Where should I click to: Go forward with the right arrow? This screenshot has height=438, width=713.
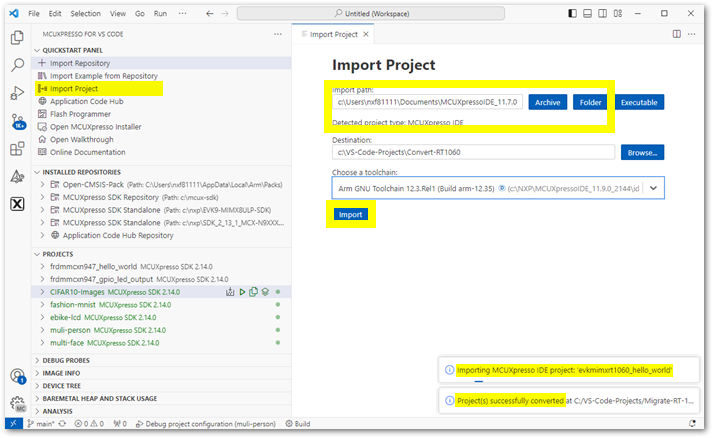tap(225, 14)
